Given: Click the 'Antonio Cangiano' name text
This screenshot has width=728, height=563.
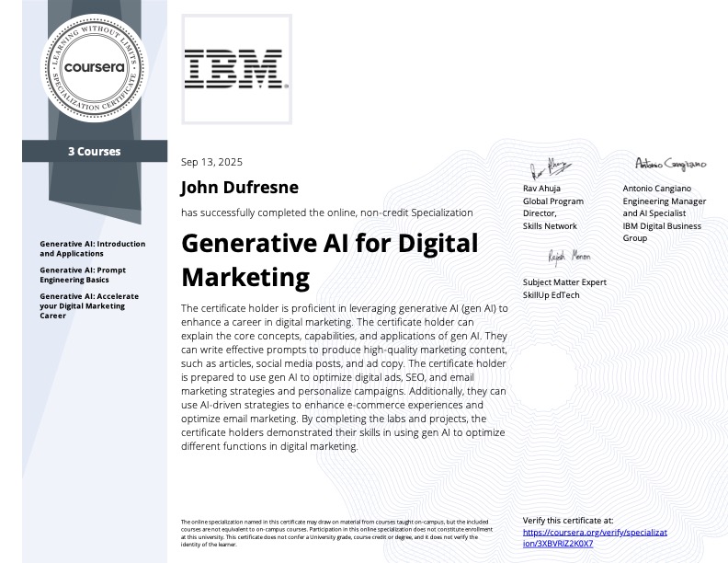Looking at the screenshot, I should pos(657,189).
